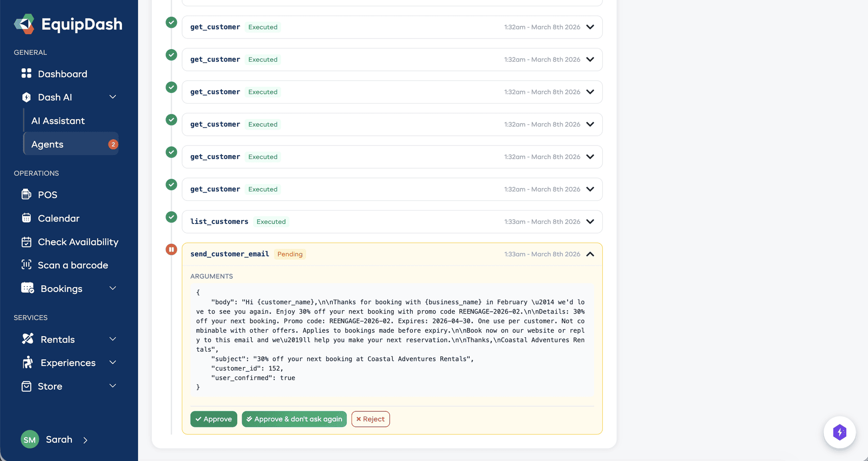868x461 pixels.
Task: Reject the send_customer_email call
Action: [x=370, y=419]
